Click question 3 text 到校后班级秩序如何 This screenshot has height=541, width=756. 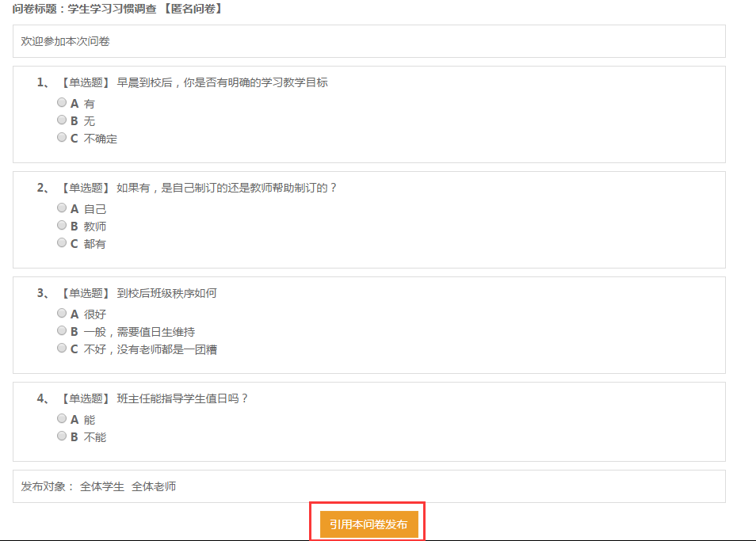point(167,293)
